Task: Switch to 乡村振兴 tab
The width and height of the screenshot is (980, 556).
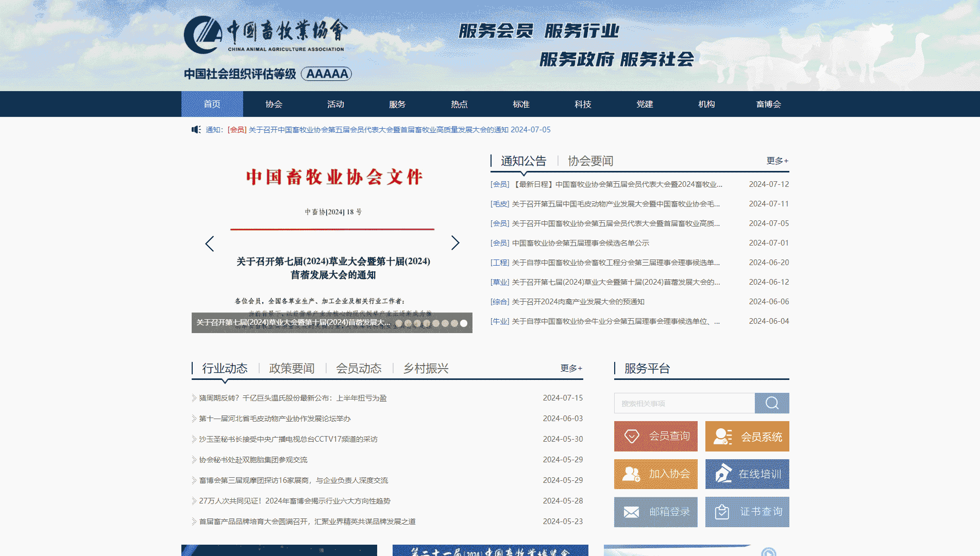Action: pos(426,369)
